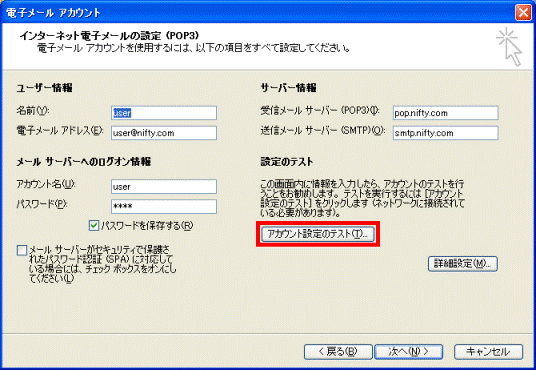
Task: Click the 電子メール アドレス input field
Action: coord(164,133)
